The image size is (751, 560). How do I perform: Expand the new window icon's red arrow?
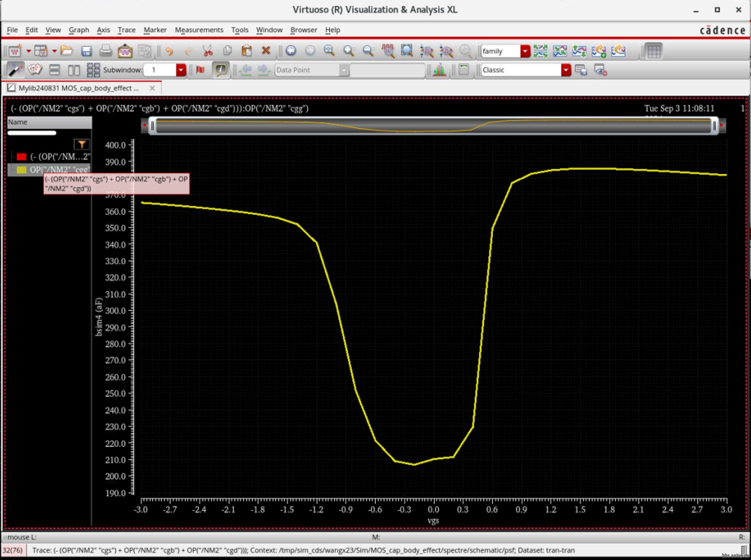(28, 51)
